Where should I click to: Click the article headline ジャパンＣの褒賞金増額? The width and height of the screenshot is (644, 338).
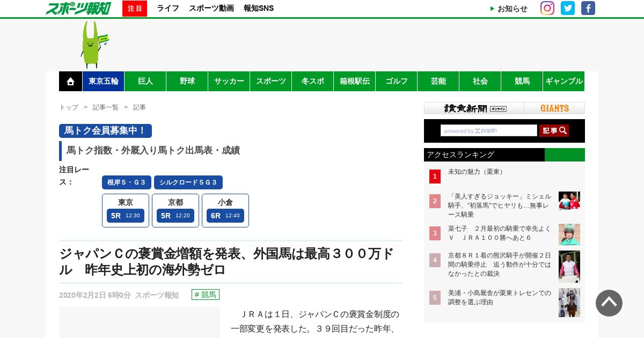(x=226, y=261)
